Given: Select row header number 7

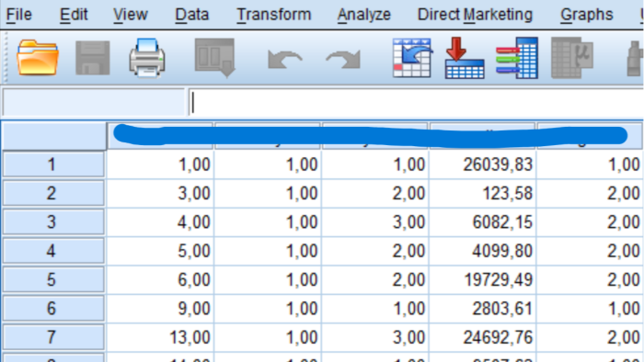Looking at the screenshot, I should coord(53,337).
